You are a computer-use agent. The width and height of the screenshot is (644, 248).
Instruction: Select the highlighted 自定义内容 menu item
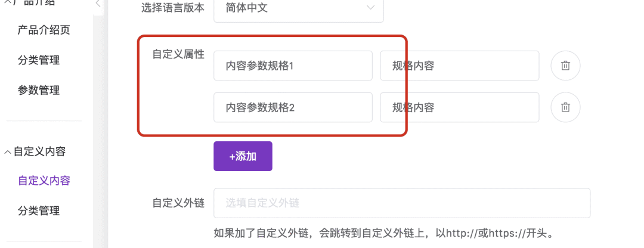(44, 181)
